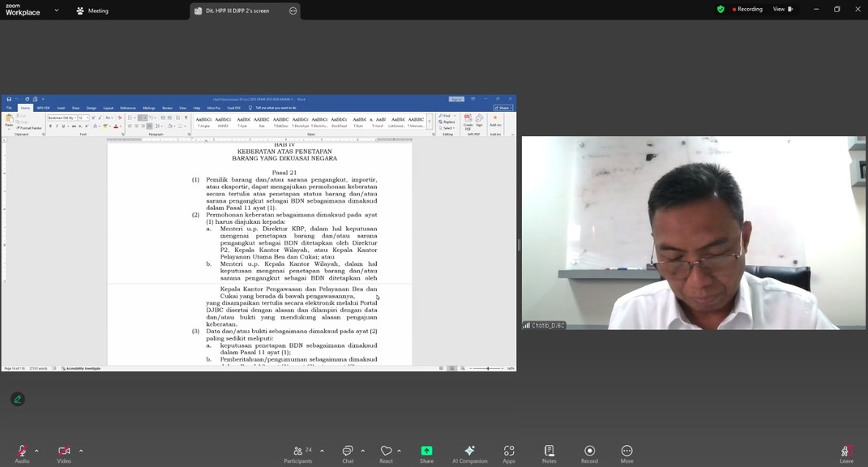
Task: Expand the React options arrow
Action: pos(399,451)
